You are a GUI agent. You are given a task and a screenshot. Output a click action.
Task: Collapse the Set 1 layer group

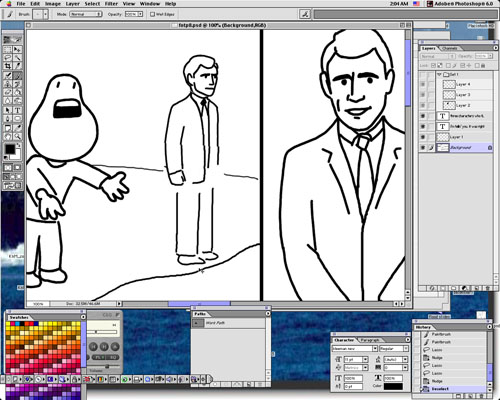[x=439, y=74]
